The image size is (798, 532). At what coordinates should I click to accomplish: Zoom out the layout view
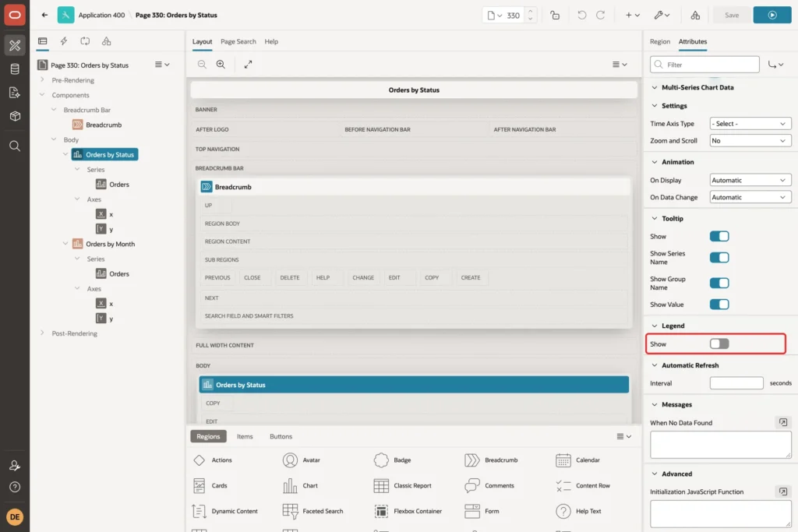202,64
